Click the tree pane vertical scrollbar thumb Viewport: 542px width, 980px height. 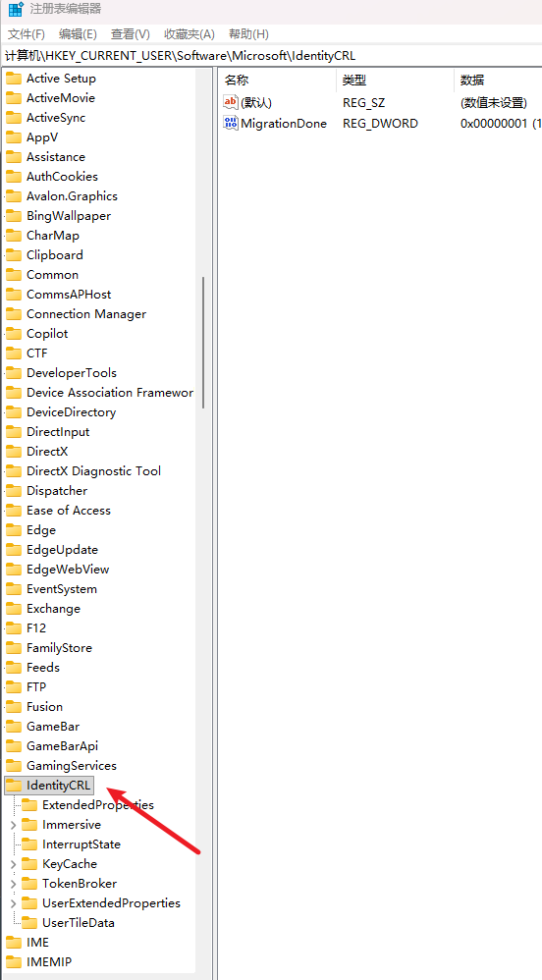[204, 343]
